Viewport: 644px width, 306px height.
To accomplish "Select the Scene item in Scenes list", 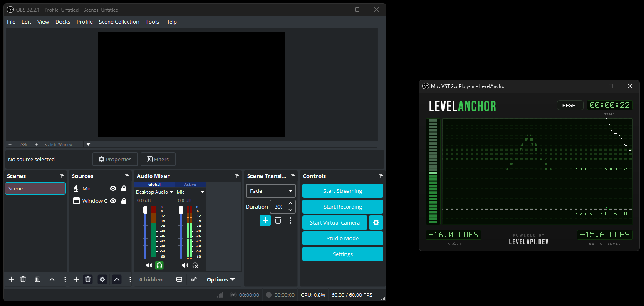I will coord(35,188).
